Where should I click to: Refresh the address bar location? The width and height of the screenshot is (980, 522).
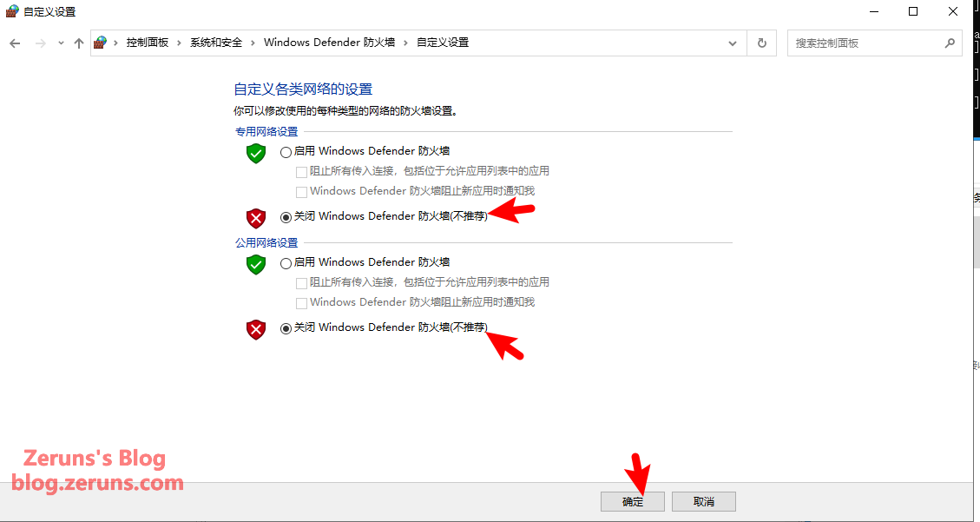[x=762, y=43]
